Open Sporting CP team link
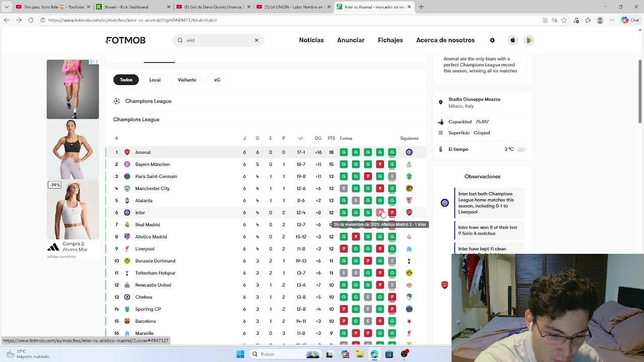The image size is (644, 362). click(x=148, y=309)
